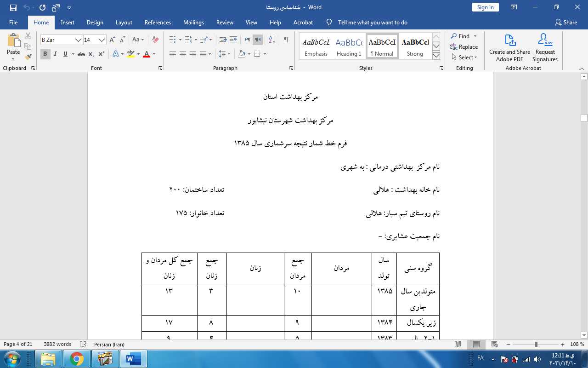Click the zoom slider handle
The image size is (588, 368).
tap(536, 345)
